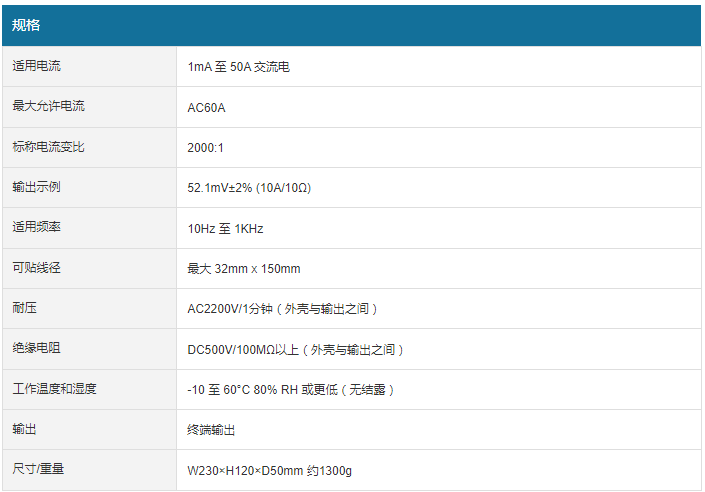Select the 2000:1 ratio value
This screenshot has height=492, width=705.
coord(206,147)
